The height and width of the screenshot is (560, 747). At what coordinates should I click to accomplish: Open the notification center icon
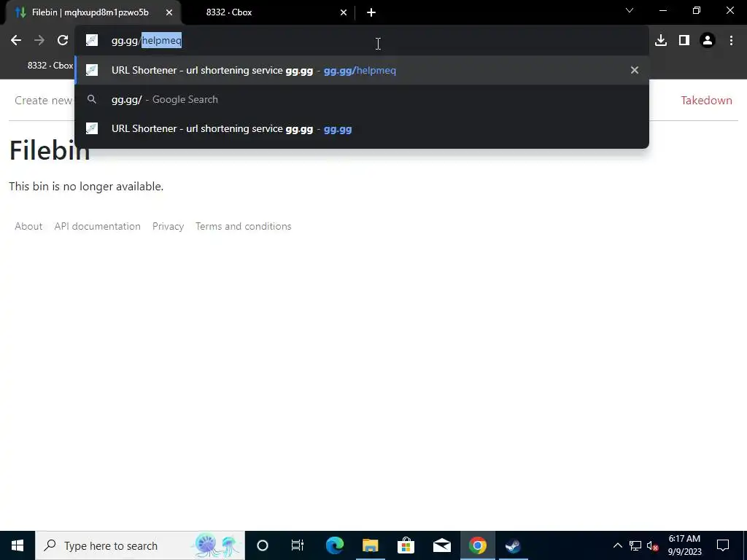723,545
